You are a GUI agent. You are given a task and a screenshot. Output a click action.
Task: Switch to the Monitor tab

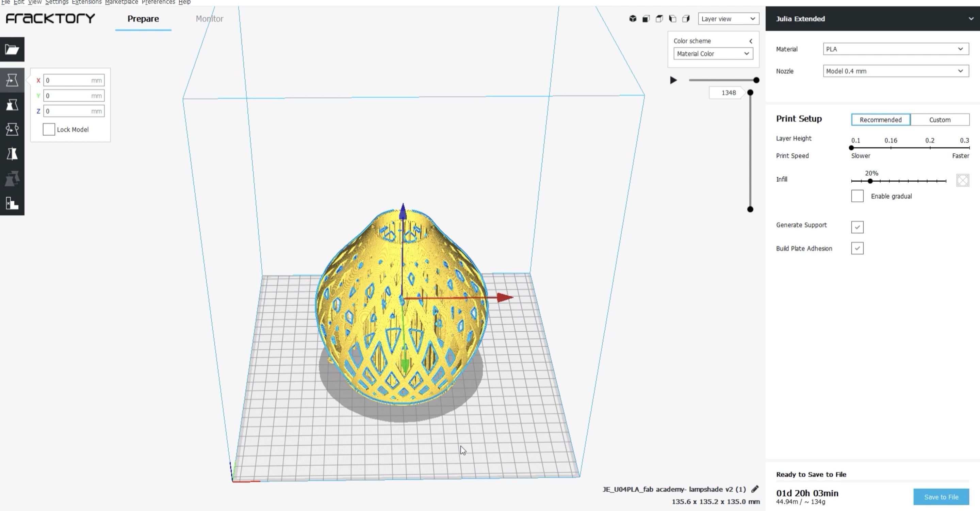tap(209, 19)
